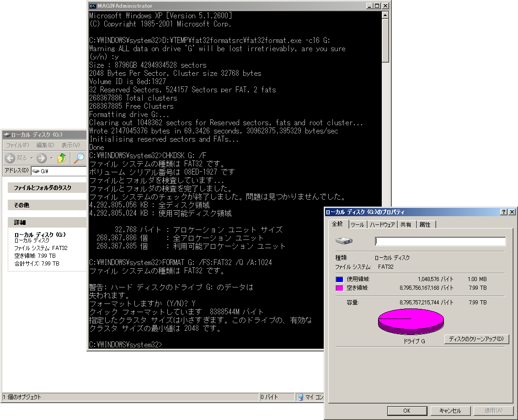Select the 全般 tab in Properties
This screenshot has width=518, height=420.
pyautogui.click(x=337, y=224)
